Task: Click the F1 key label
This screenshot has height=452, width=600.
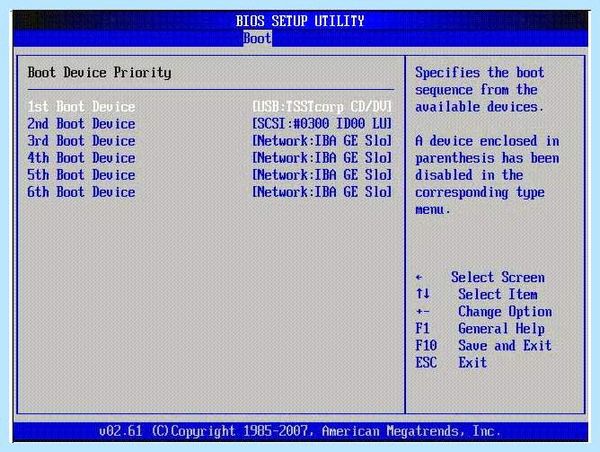Action: [x=423, y=328]
